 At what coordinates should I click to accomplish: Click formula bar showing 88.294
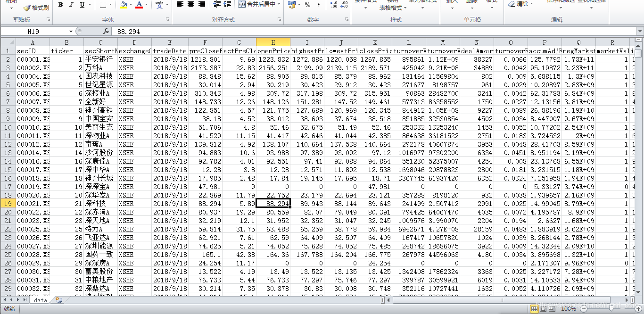pyautogui.click(x=374, y=31)
